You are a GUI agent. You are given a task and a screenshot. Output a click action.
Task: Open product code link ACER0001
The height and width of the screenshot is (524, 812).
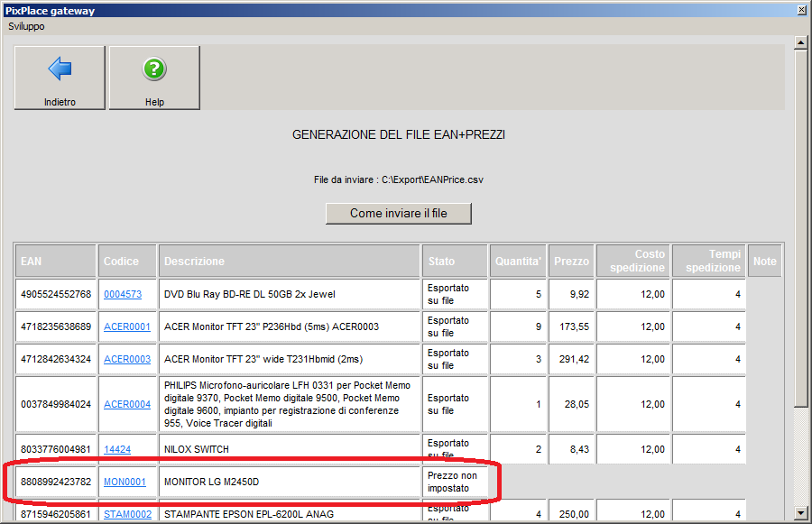pos(127,326)
